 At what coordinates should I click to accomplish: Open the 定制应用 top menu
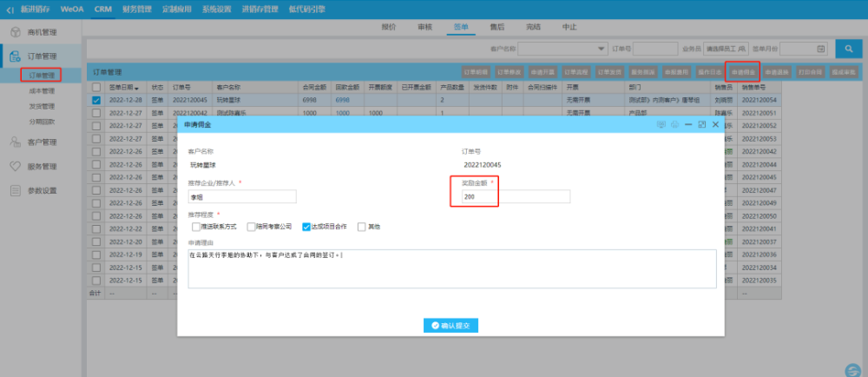coord(176,10)
